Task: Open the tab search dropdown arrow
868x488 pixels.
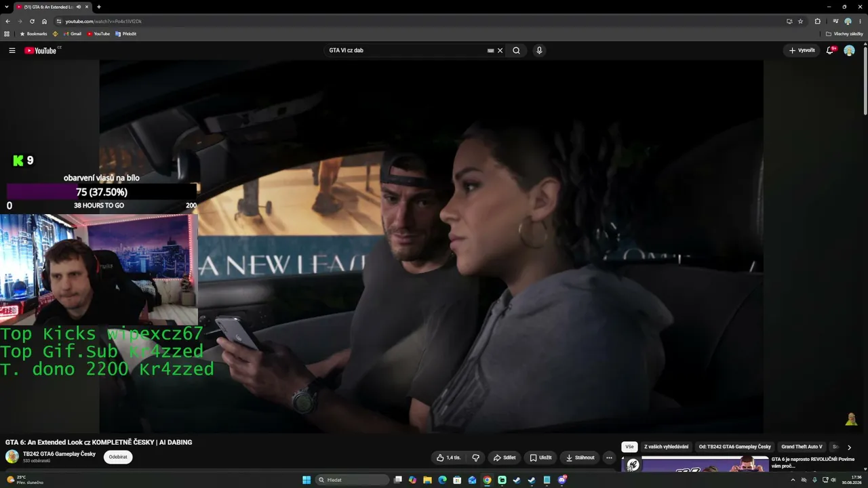Action: pos(7,7)
